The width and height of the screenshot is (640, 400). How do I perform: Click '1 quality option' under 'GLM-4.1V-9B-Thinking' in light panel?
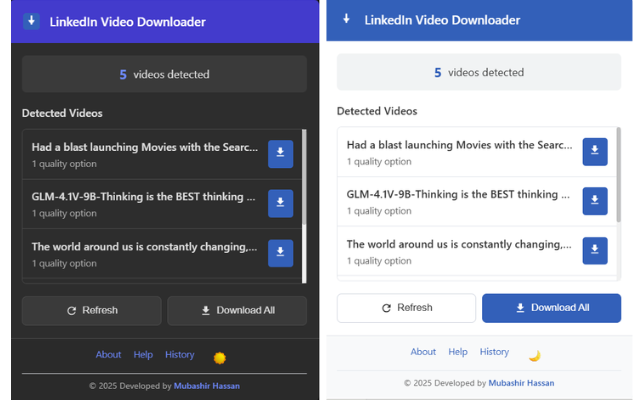(379, 211)
